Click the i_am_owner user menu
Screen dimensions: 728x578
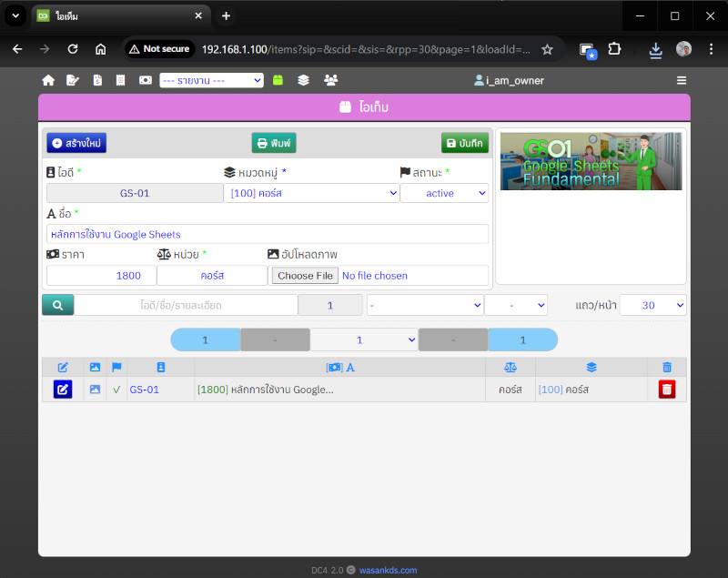(x=509, y=80)
